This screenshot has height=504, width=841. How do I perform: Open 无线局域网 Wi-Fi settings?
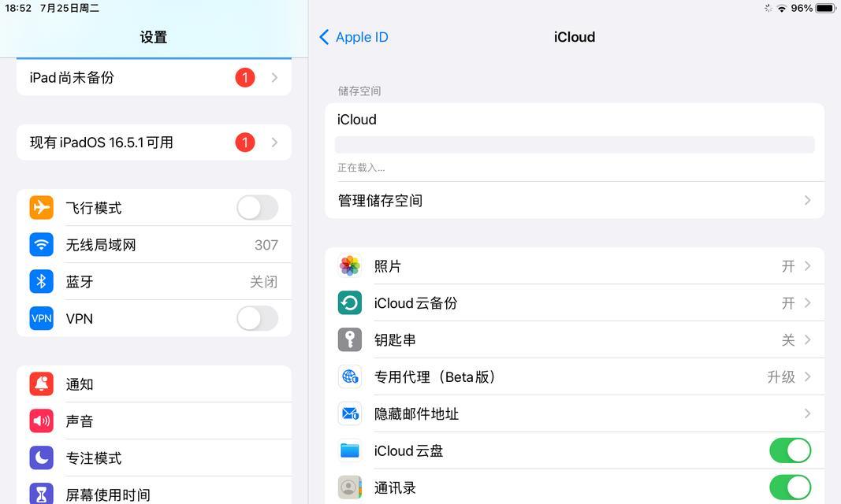click(154, 245)
